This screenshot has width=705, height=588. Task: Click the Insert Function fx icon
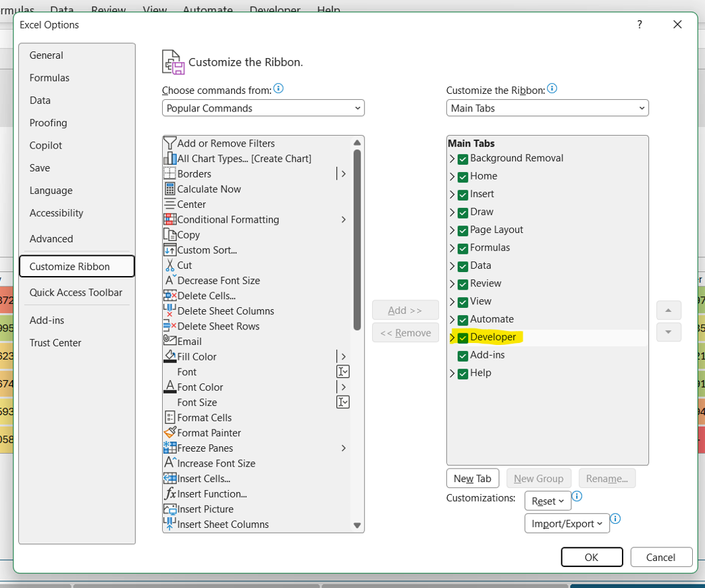click(170, 493)
